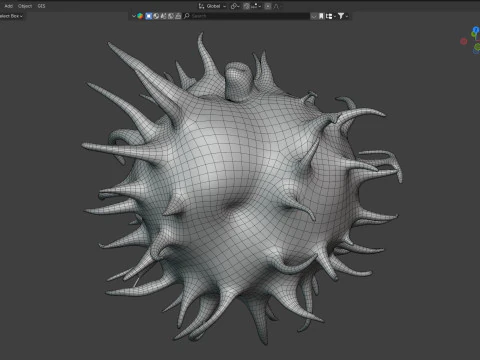Open the pivot point dropdown
Viewport: 480px width, 360px height.
235,6
